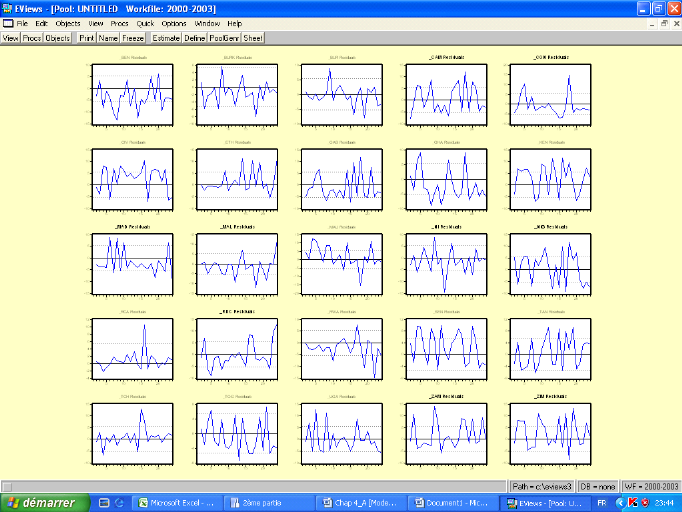682x512 pixels.
Task: Open the Quick menu
Action: click(x=146, y=22)
